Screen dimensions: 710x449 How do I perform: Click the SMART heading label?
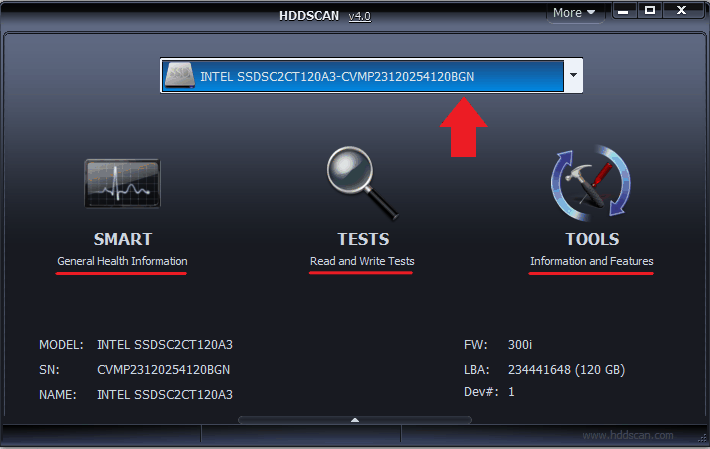coord(123,239)
